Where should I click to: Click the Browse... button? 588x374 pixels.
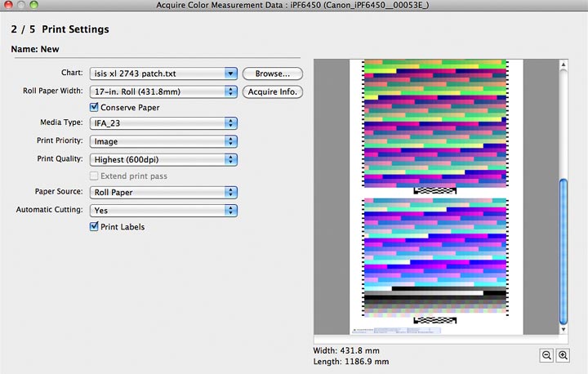tap(273, 73)
